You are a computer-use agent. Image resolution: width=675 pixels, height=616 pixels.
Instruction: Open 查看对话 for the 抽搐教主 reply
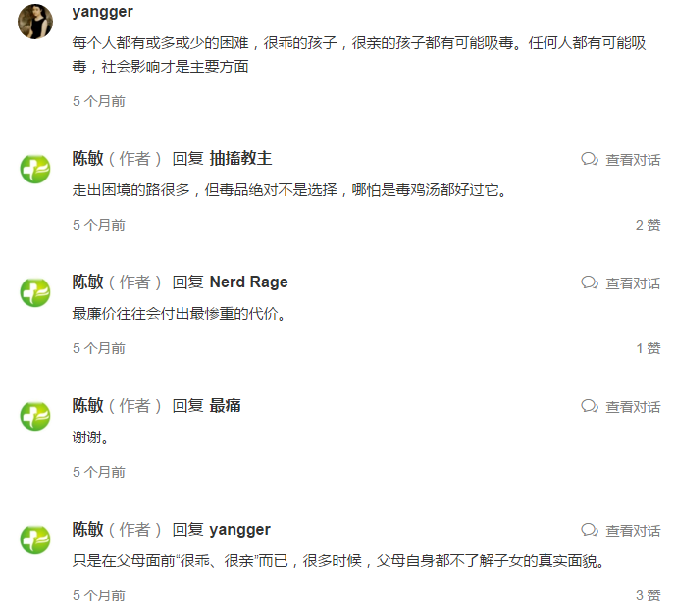pyautogui.click(x=633, y=159)
